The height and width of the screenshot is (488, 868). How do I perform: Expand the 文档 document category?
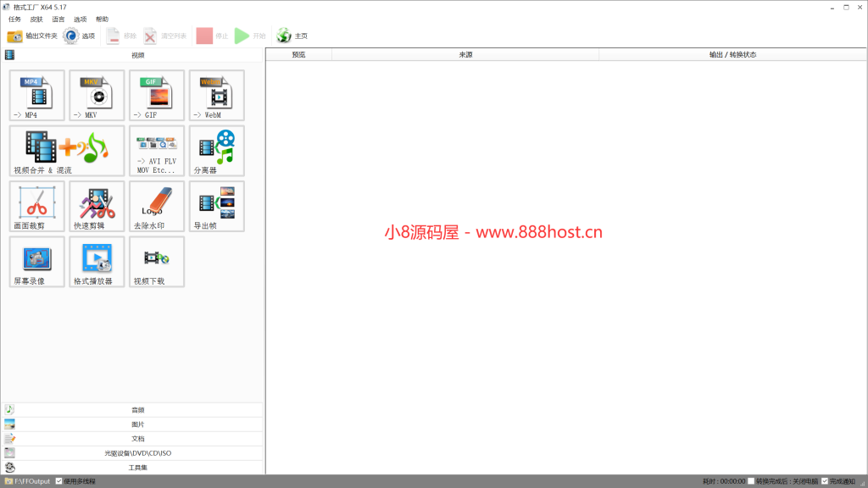(132, 439)
